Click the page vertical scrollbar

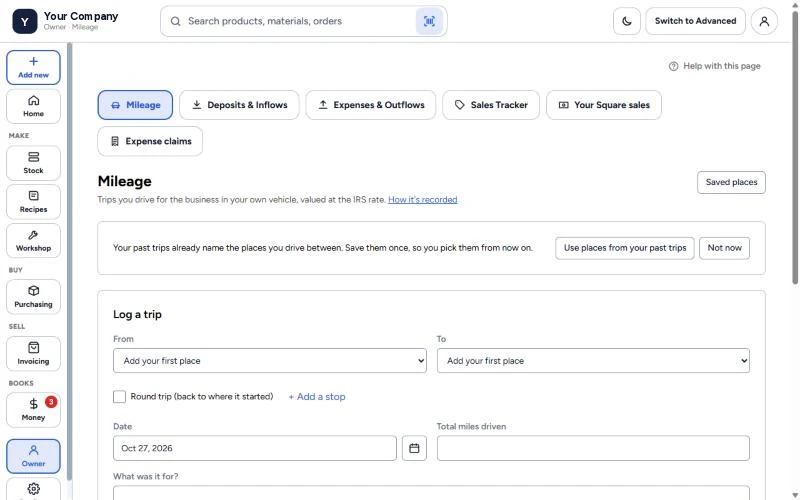pos(795,148)
